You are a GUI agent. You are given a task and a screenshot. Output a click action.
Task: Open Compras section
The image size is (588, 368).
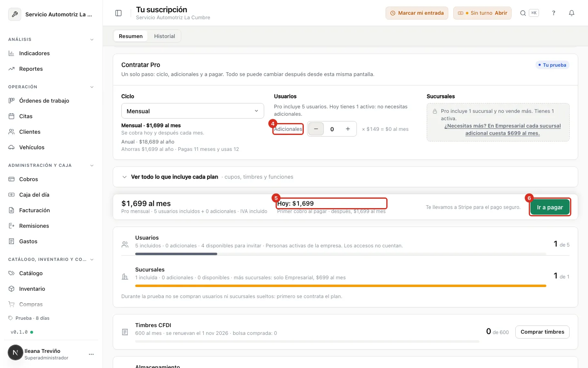click(51, 304)
